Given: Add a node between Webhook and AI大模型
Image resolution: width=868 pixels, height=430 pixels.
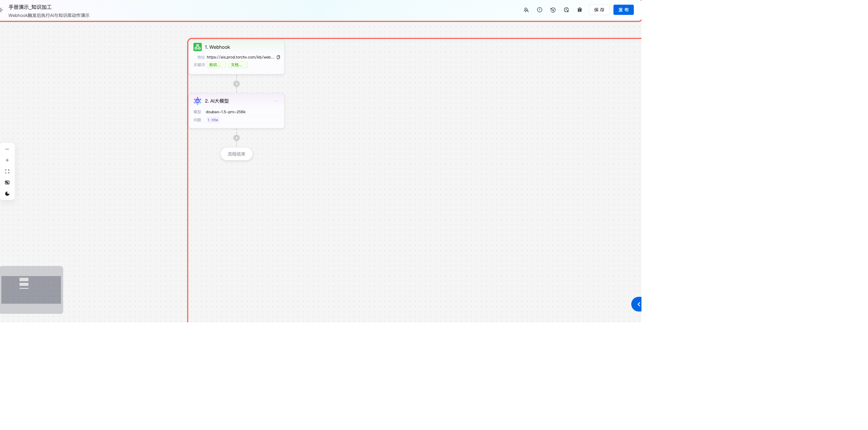Looking at the screenshot, I should 237,84.
